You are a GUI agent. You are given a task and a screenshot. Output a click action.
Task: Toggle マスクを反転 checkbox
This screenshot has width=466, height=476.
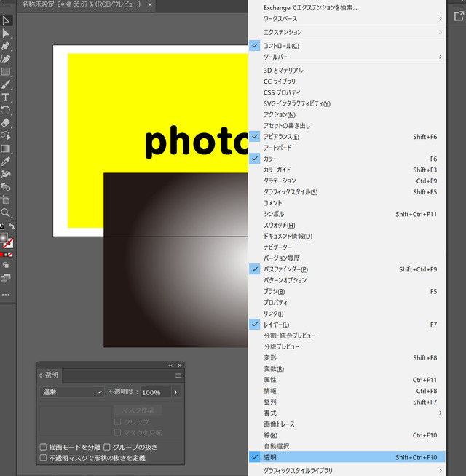coord(118,432)
